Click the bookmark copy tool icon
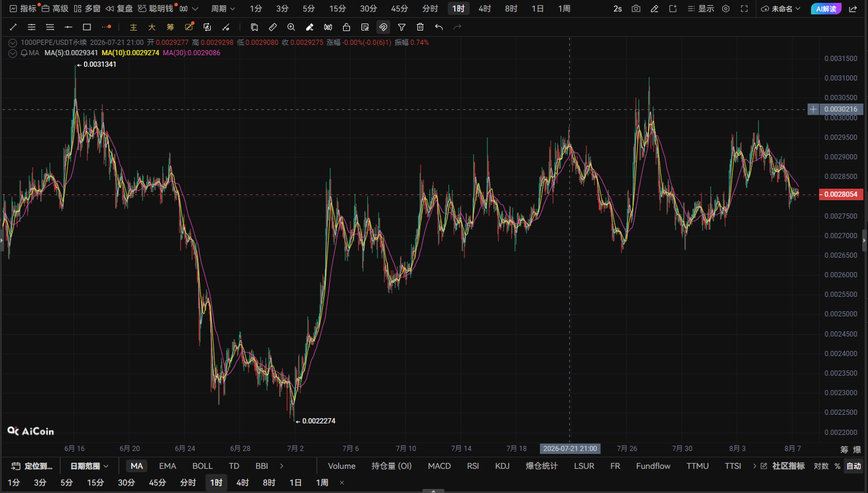The height and width of the screenshot is (493, 868). coord(254,27)
